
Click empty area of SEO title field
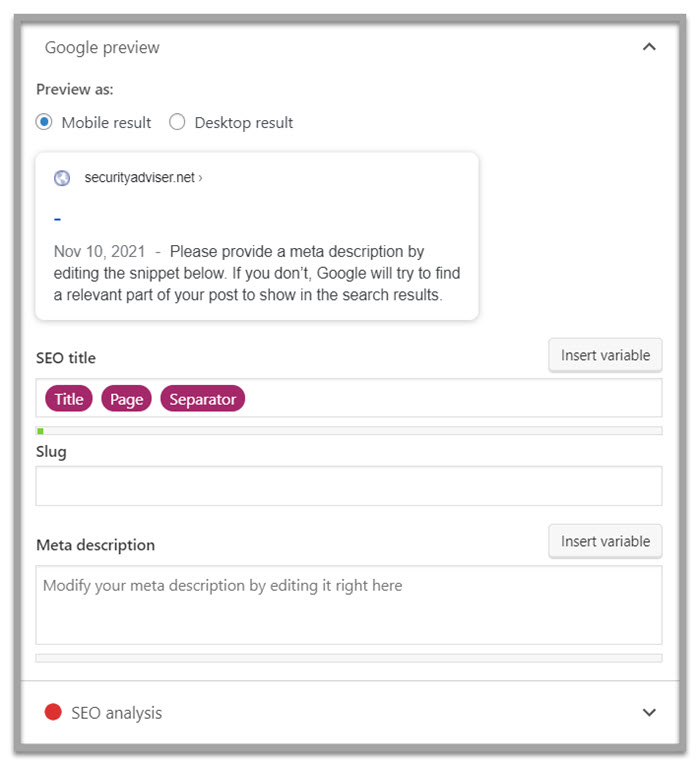(450, 398)
